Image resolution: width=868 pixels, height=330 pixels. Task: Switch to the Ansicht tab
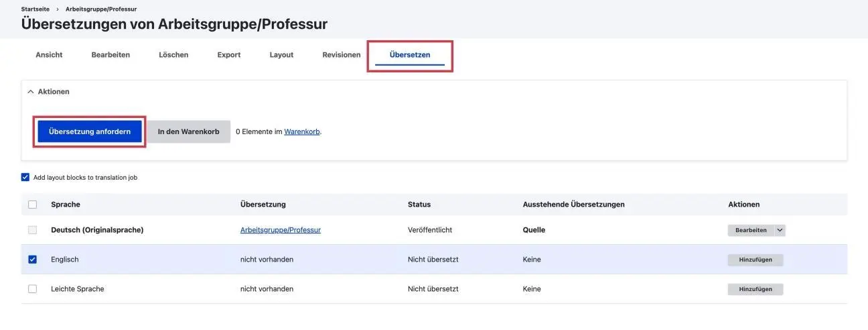tap(49, 55)
